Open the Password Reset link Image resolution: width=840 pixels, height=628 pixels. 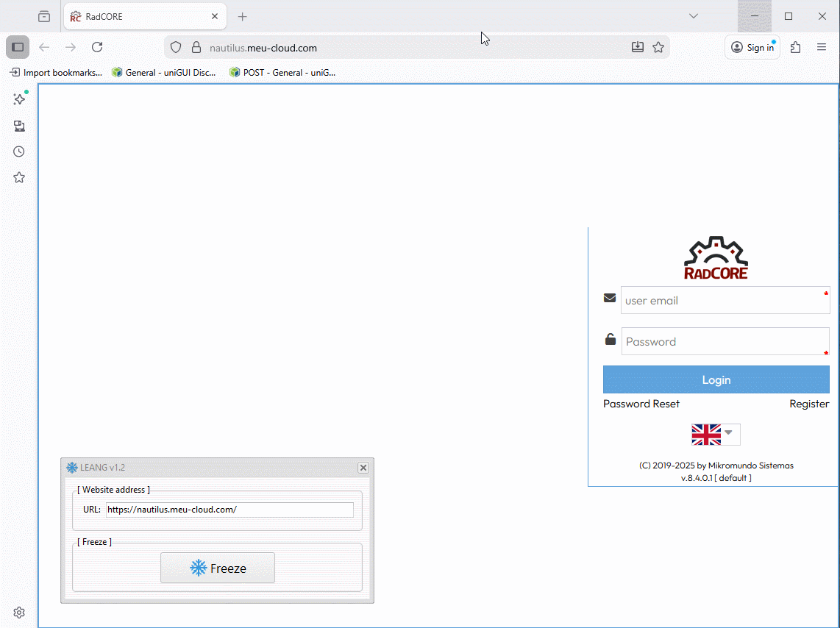[x=641, y=404]
